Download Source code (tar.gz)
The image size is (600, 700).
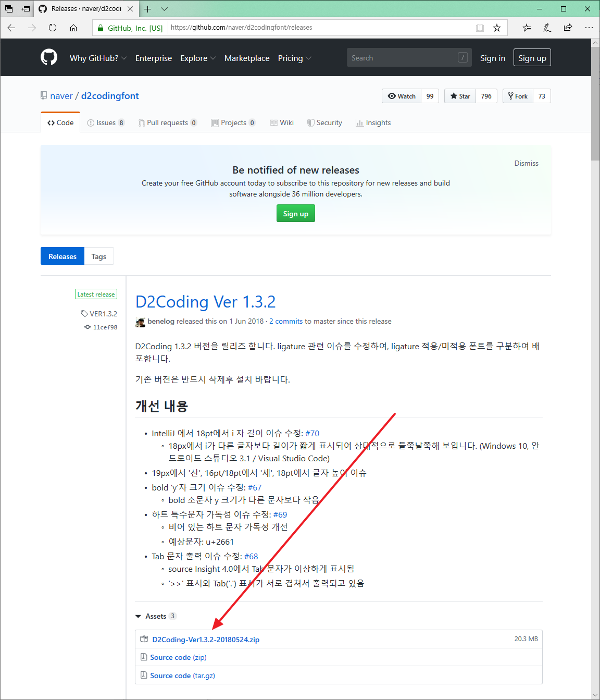(182, 676)
